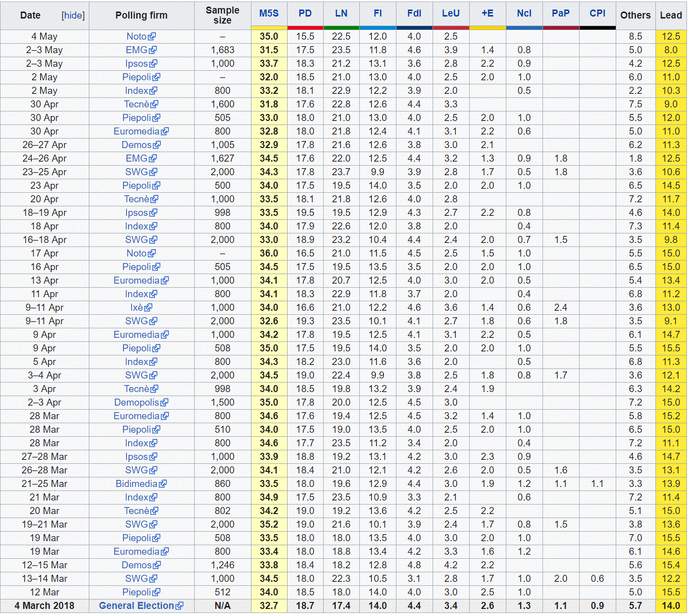The height and width of the screenshot is (616, 689).
Task: Follow the LeU column header link
Action: 451,14
